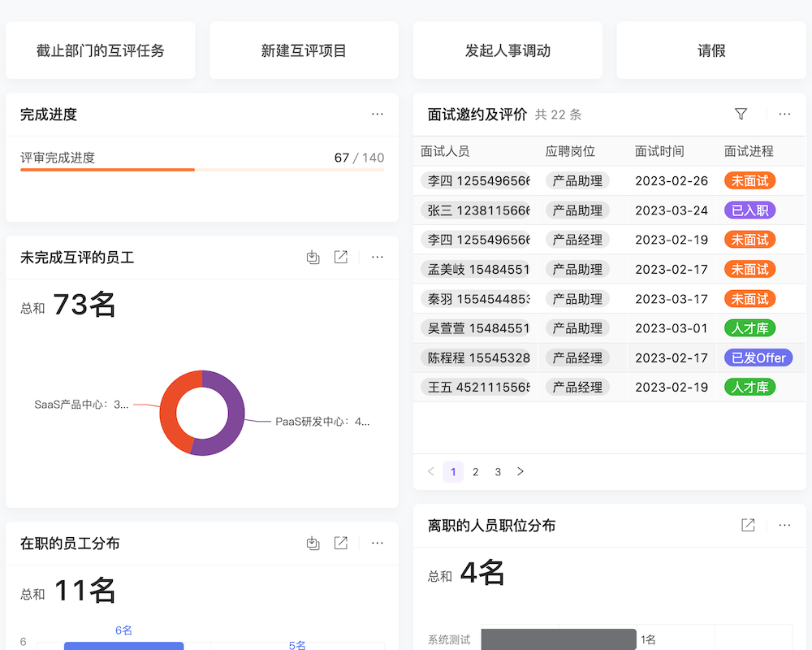Open the export icon on 未完成互评的员工 panel
This screenshot has width=812, height=650.
341,257
